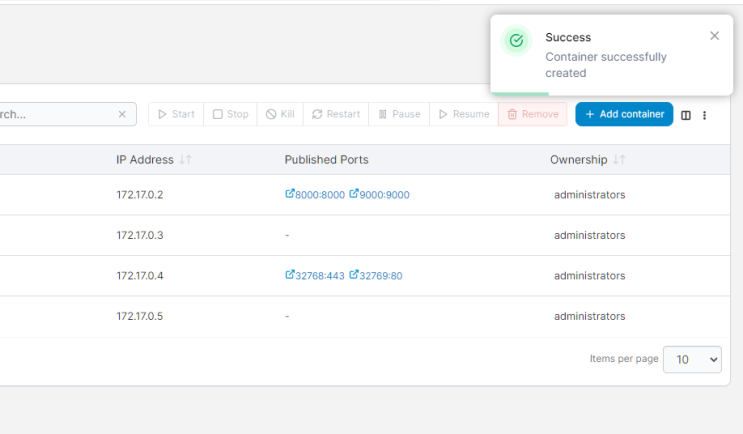Viewport: 743px width, 434px height.
Task: Click administrators in the 172.17.0.3 row
Action: pos(589,235)
